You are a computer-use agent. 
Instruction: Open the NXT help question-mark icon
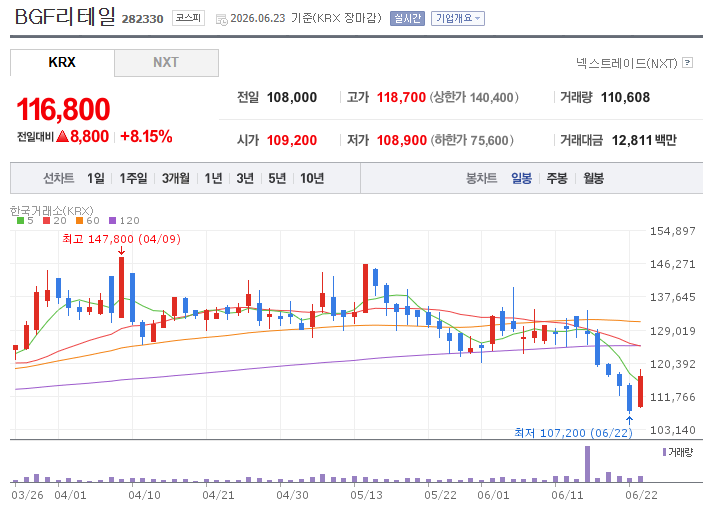[x=687, y=63]
